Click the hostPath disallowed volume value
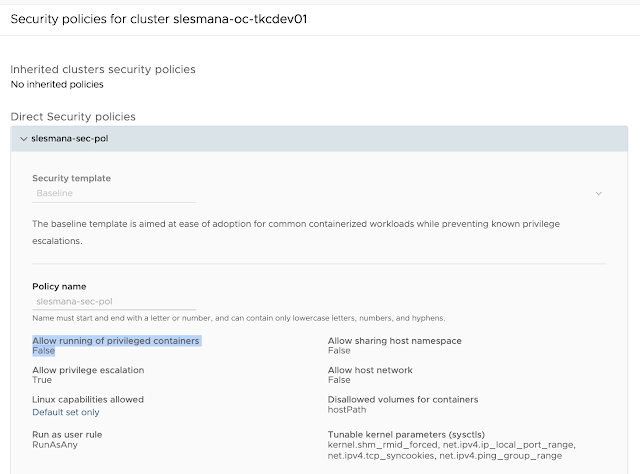 pyautogui.click(x=348, y=410)
